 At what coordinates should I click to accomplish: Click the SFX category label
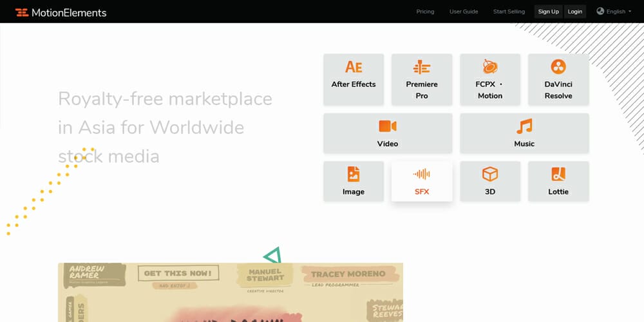[421, 192]
